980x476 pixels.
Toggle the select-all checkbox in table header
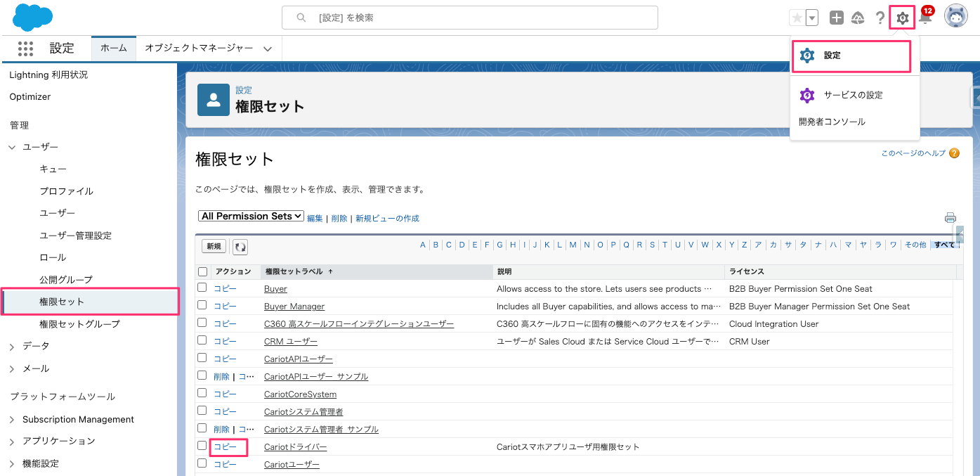[203, 271]
